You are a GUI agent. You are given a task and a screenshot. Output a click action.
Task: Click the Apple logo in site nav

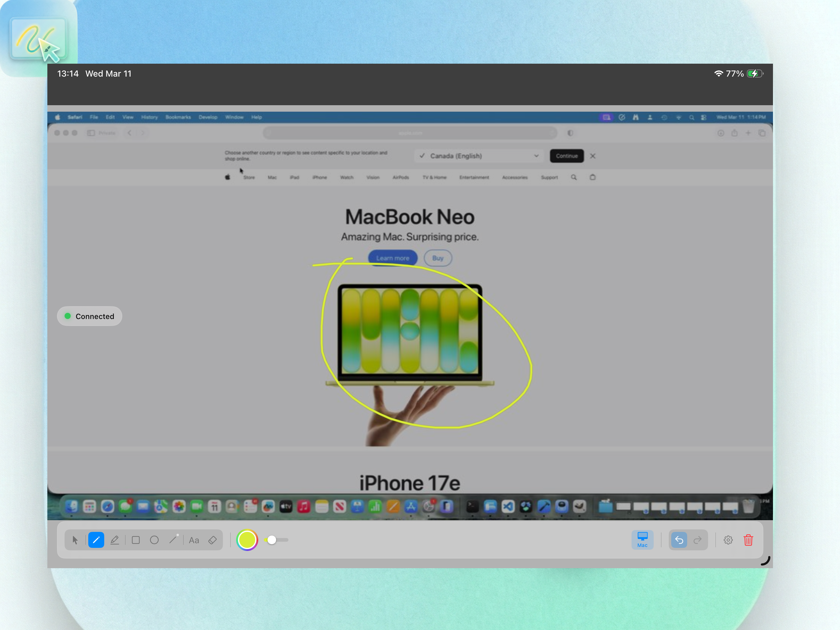click(x=228, y=177)
